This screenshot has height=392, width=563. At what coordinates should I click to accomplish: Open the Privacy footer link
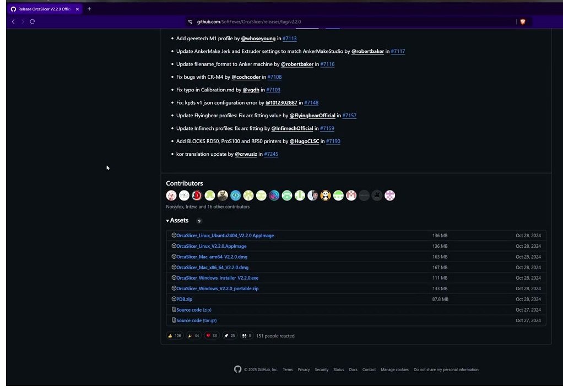[304, 369]
